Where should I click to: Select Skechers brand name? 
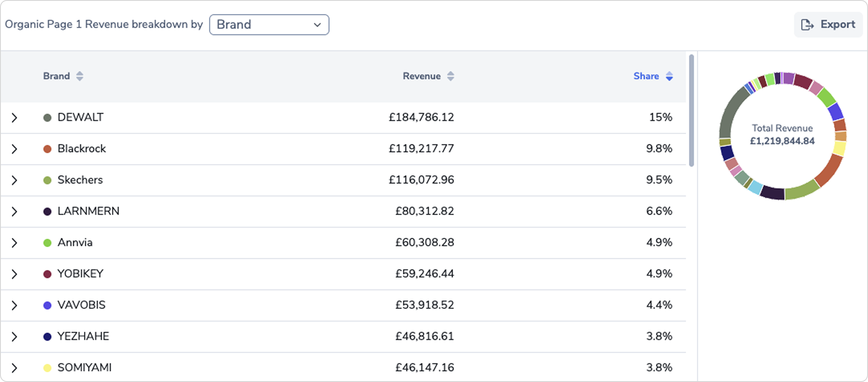tap(80, 180)
